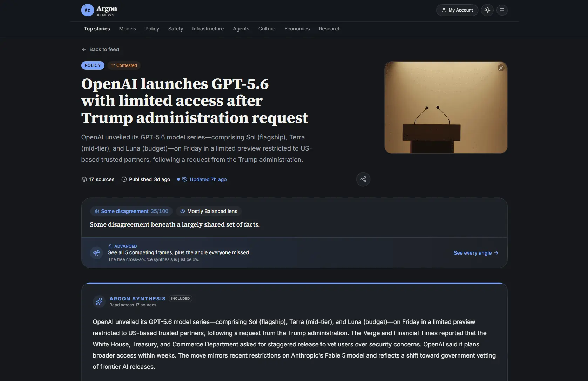588x381 pixels.
Task: Click the Argon 'Ar' logo icon
Action: coord(87,10)
